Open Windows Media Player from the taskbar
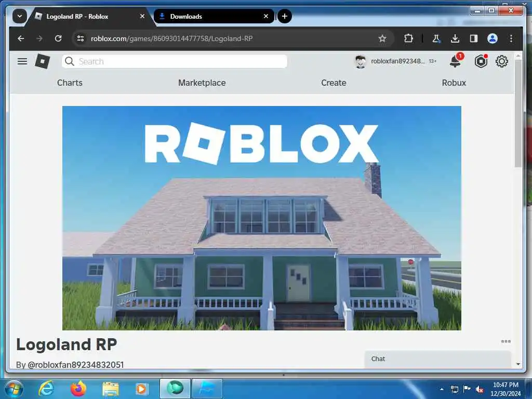Viewport: 532px width, 399px height. 142,389
